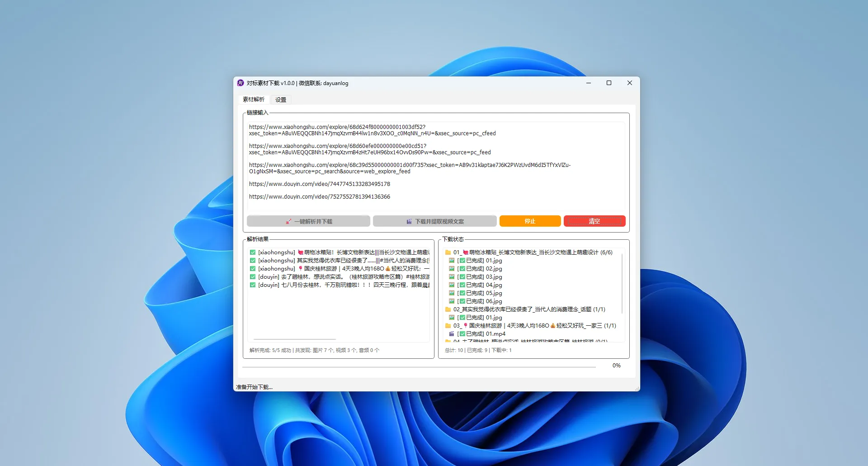
Task: Select the 02_其实我觉得优衣库 folder row
Action: coord(529,309)
